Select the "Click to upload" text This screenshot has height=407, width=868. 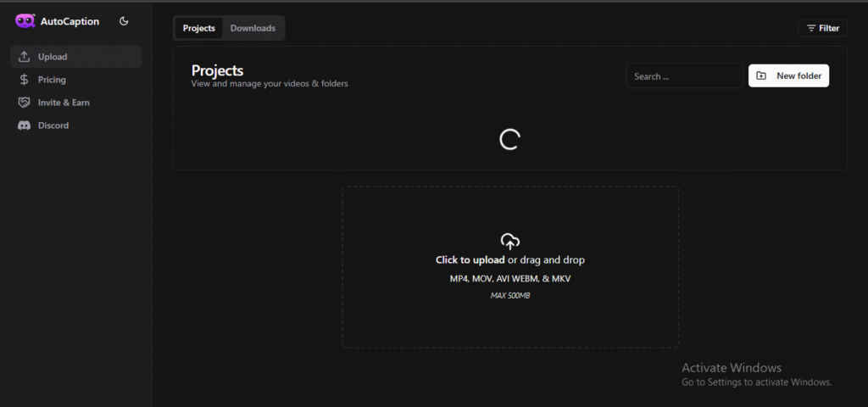[x=470, y=259]
